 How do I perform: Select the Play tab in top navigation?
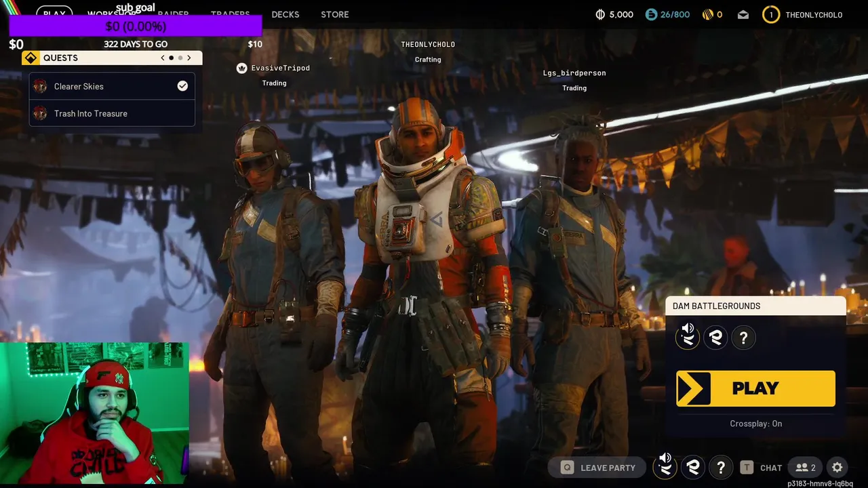[x=54, y=14]
